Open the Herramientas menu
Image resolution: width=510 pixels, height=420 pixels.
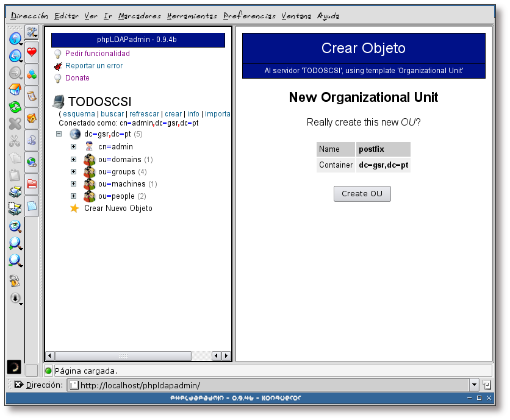point(192,16)
